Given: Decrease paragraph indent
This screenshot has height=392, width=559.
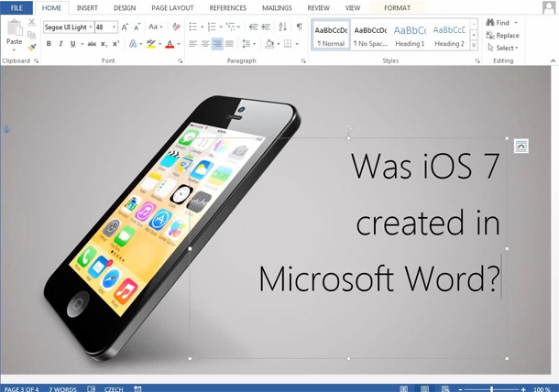Looking at the screenshot, I should (x=254, y=27).
